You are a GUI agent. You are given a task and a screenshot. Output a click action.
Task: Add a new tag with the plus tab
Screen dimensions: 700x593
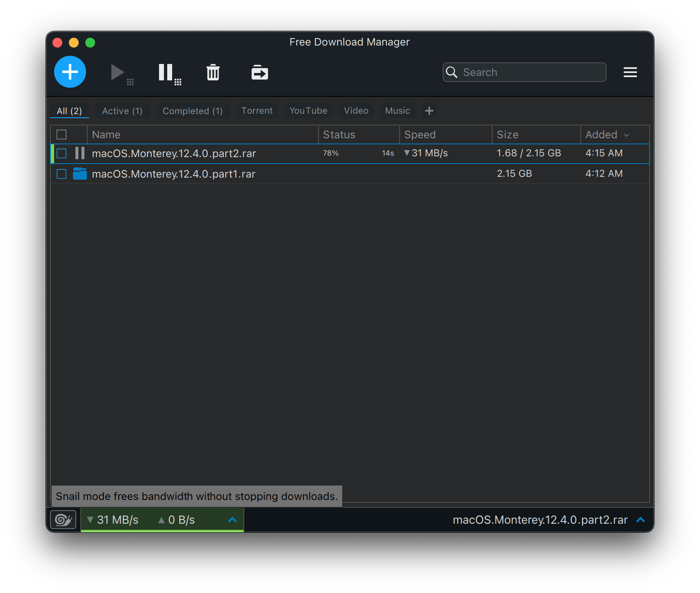[429, 111]
